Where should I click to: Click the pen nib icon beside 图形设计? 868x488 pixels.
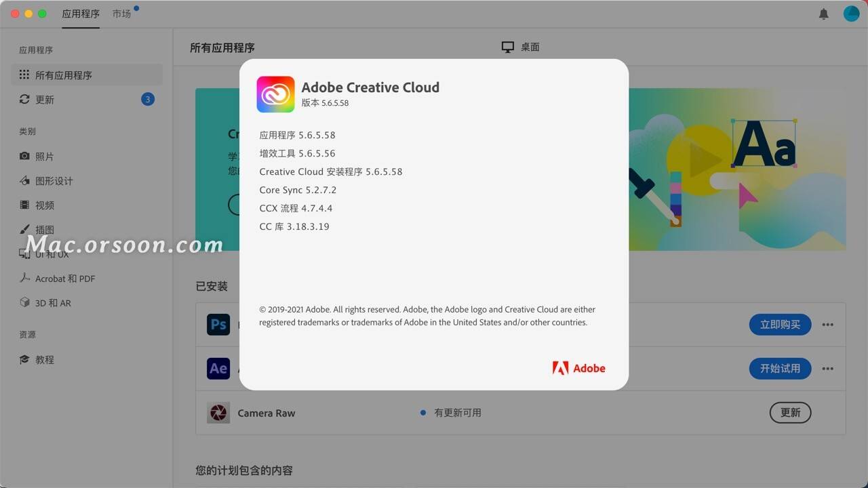point(24,180)
